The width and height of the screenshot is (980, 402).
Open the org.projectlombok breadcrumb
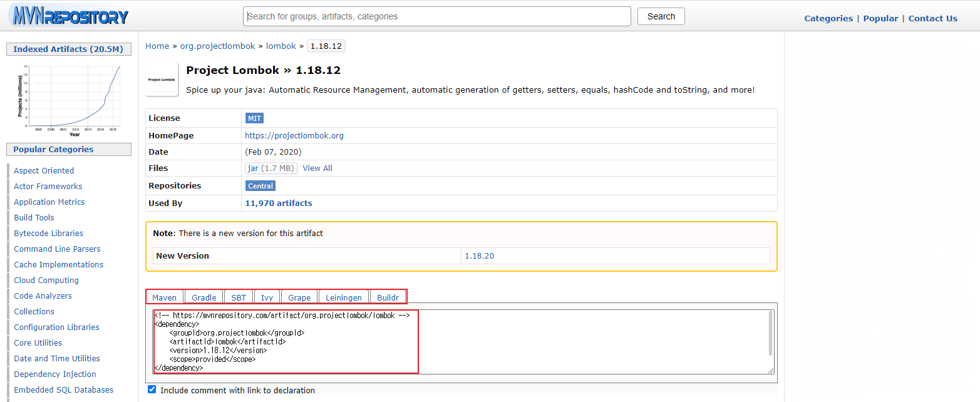click(x=217, y=46)
